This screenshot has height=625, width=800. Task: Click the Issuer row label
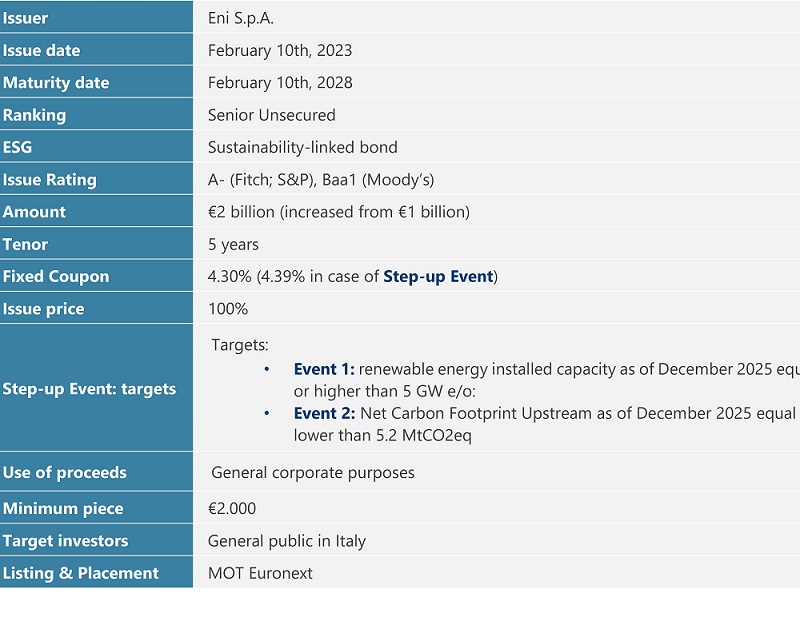point(26,18)
